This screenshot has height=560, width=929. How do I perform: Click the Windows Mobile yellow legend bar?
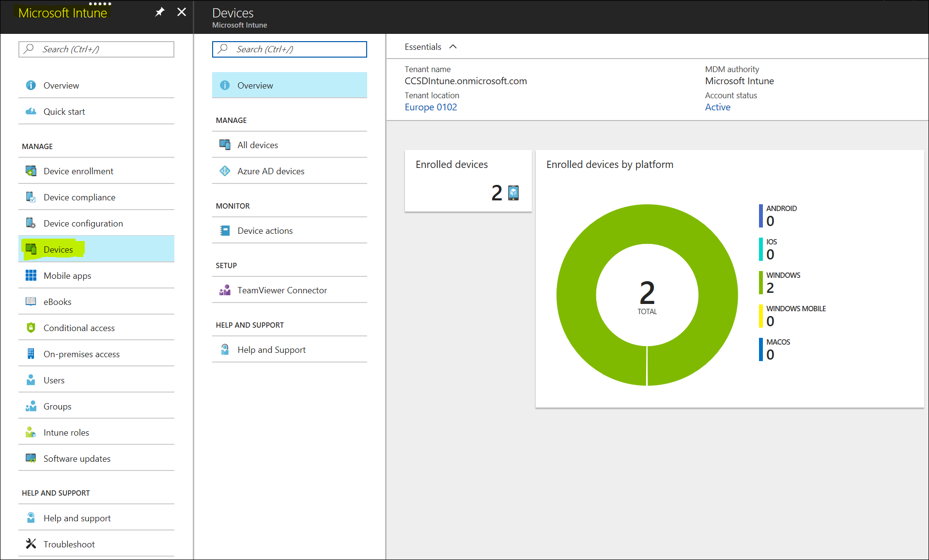pyautogui.click(x=760, y=316)
